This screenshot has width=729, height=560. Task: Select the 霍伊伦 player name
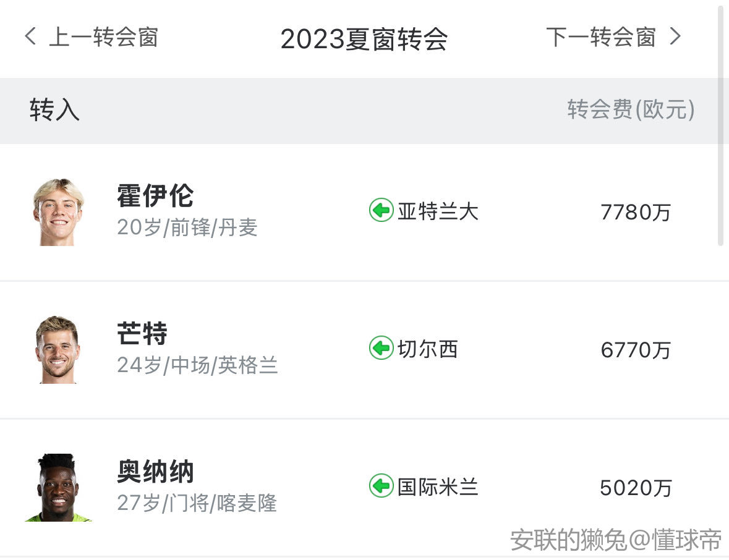(155, 196)
